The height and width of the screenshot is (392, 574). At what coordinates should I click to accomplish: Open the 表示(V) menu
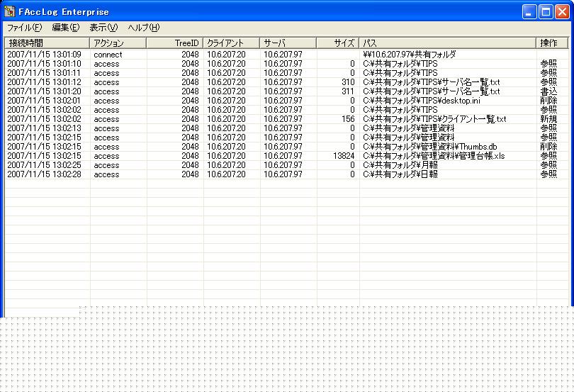(103, 28)
